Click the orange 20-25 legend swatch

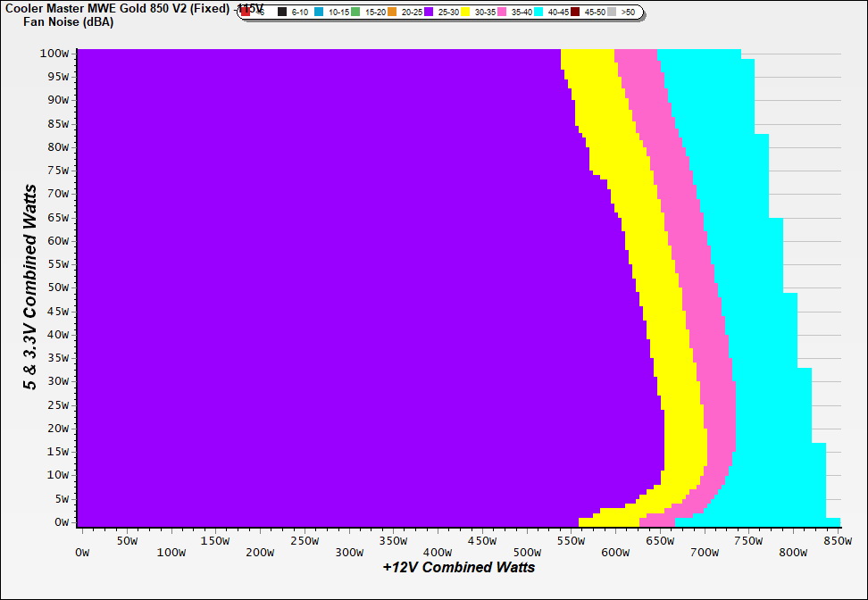tap(393, 12)
